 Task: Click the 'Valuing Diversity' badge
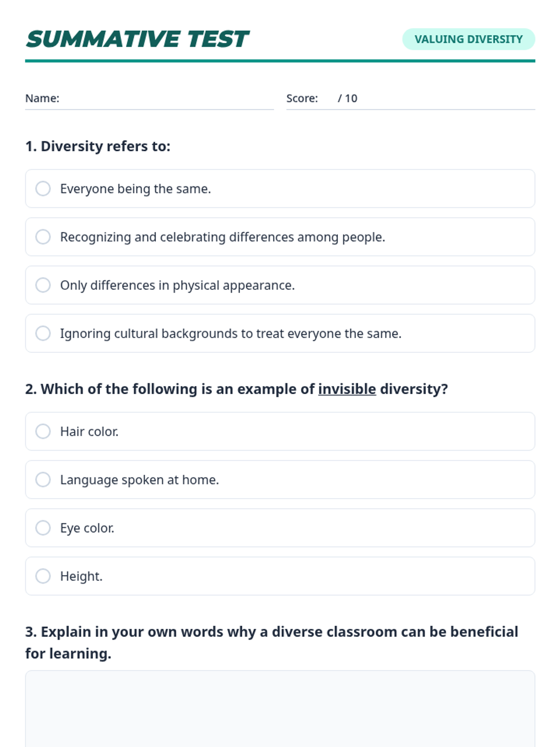(469, 39)
